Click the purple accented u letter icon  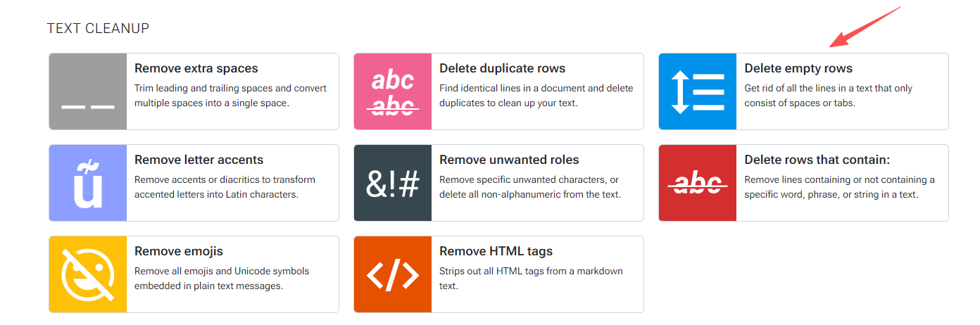tap(88, 183)
